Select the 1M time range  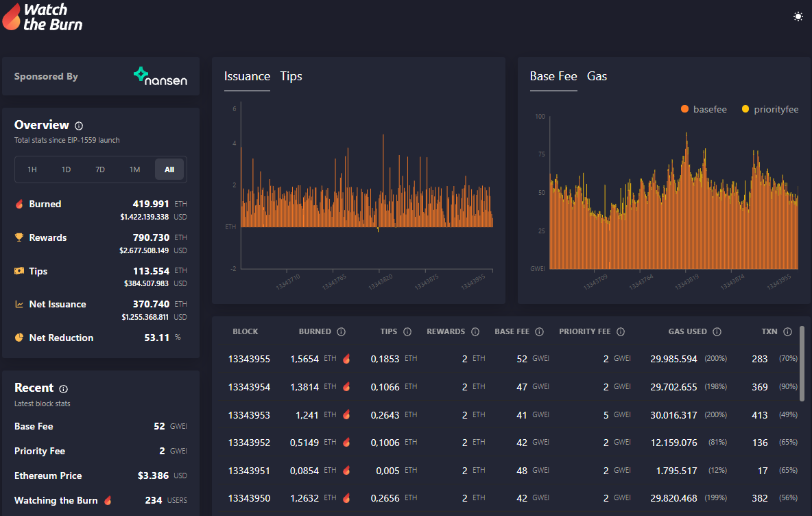pyautogui.click(x=134, y=169)
